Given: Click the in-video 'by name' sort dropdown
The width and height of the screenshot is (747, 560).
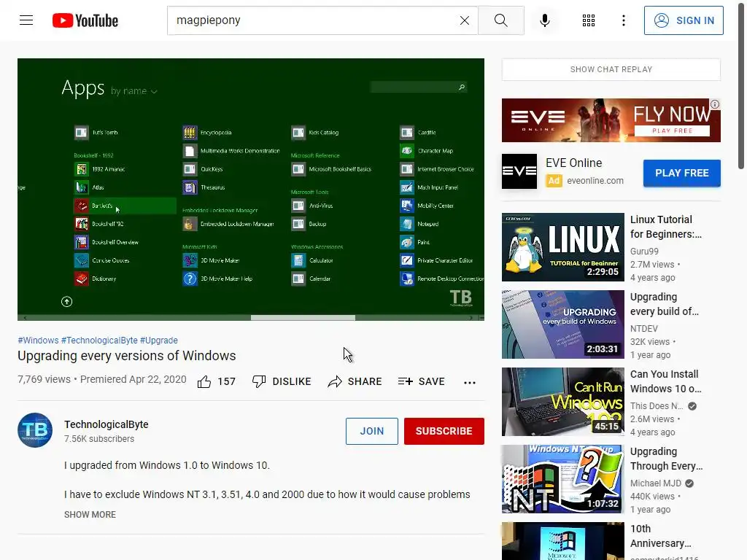Looking at the screenshot, I should click(x=134, y=91).
